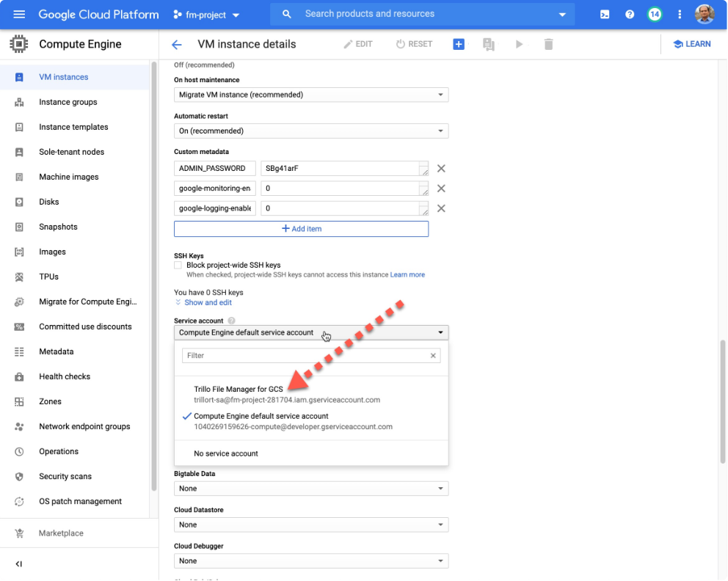This screenshot has height=581, width=728.
Task: Click the search products and resources box
Action: point(422,15)
